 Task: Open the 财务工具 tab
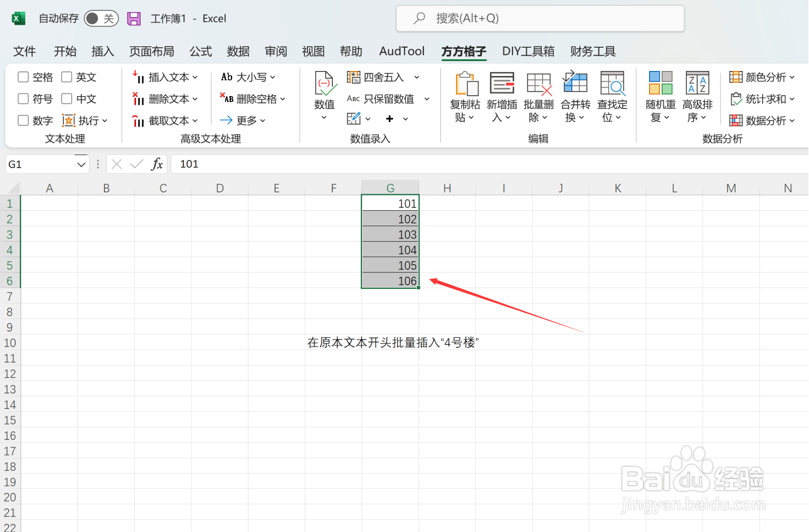click(x=593, y=51)
